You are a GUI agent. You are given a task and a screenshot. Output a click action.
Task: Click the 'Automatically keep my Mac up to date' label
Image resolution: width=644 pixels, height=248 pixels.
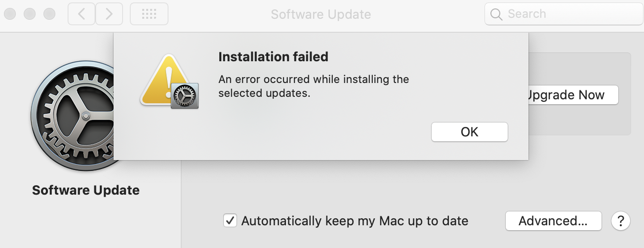[355, 221]
